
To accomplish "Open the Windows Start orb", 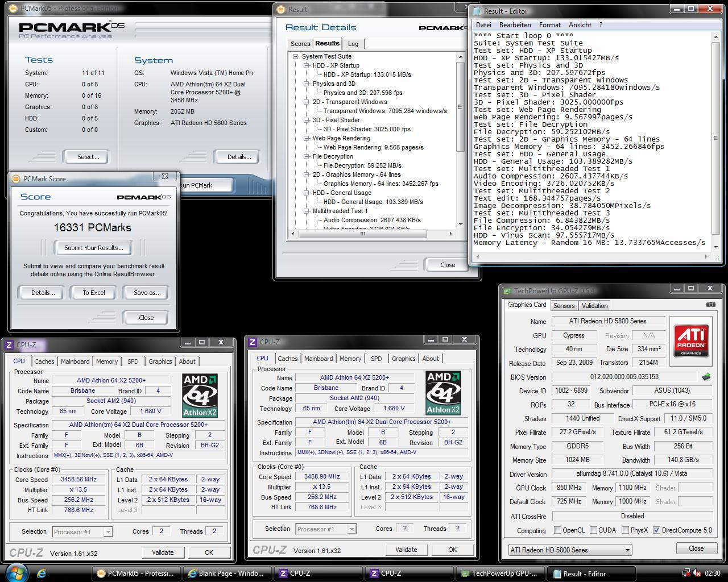I will (x=16, y=572).
